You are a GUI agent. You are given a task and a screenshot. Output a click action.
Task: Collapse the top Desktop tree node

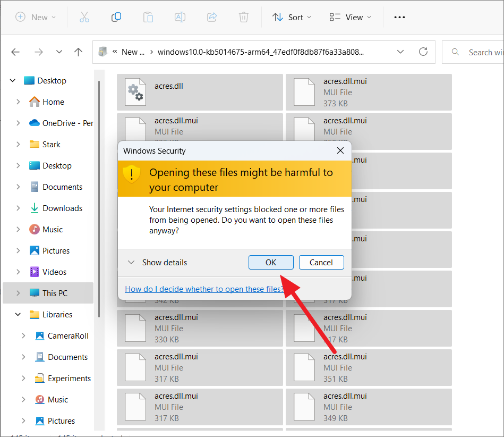pyautogui.click(x=13, y=80)
